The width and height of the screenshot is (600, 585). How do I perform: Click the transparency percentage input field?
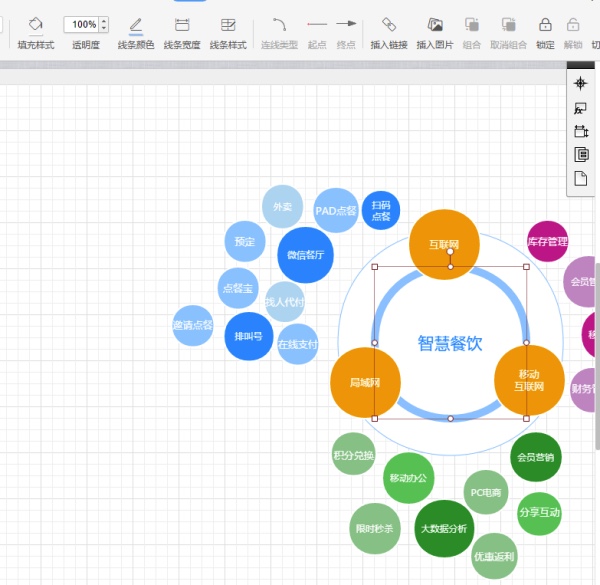click(83, 24)
